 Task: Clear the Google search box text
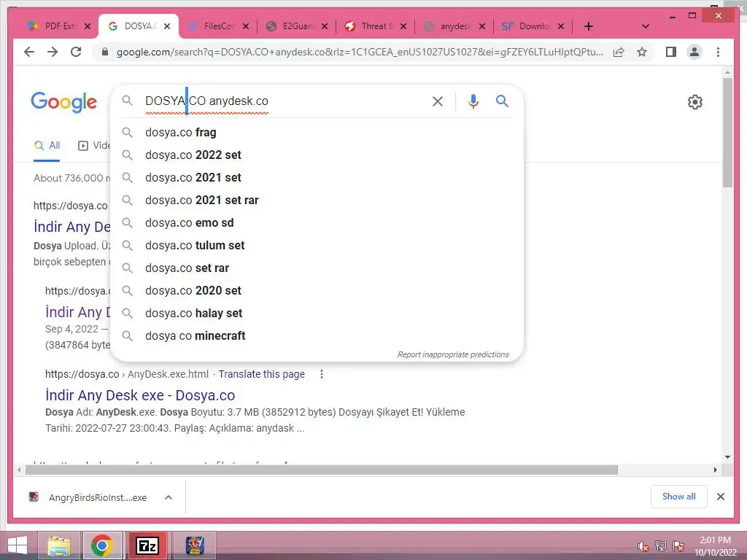438,101
